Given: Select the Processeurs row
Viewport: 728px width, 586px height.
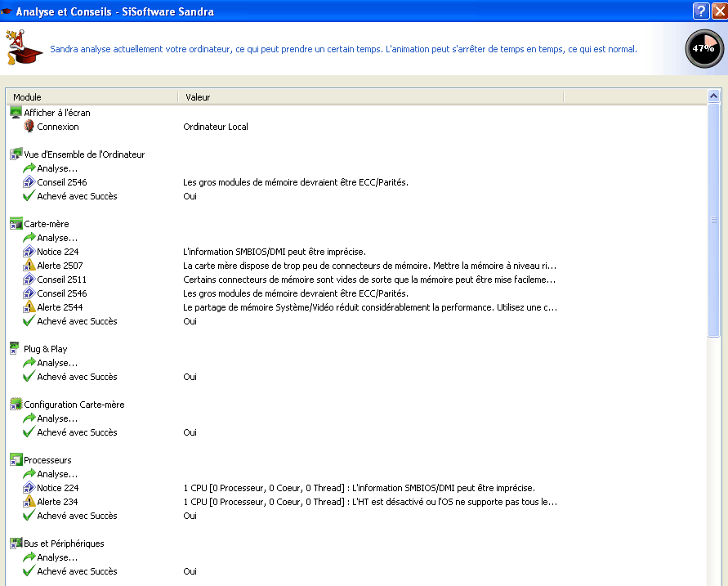Looking at the screenshot, I should [48, 460].
